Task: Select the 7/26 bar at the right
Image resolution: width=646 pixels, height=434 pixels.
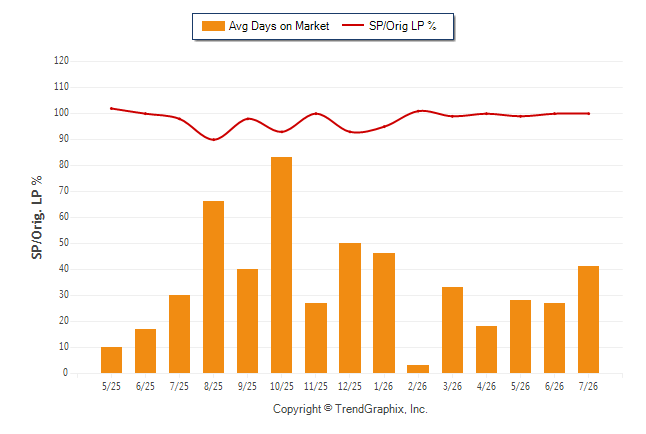Action: 588,319
